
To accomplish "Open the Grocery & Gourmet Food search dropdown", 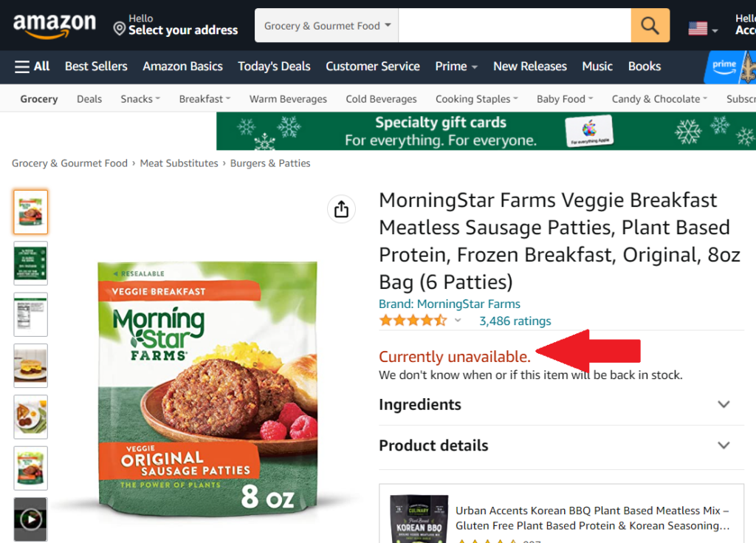I will click(x=326, y=26).
